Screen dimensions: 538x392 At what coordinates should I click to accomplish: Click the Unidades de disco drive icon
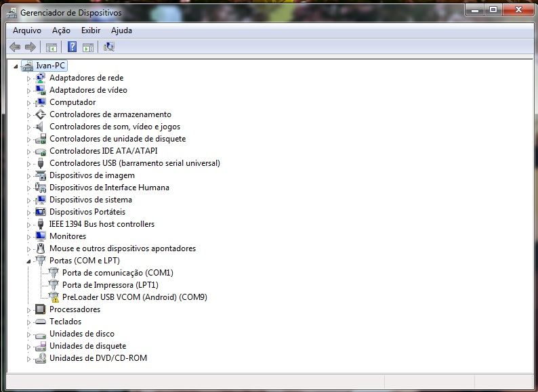(41, 334)
